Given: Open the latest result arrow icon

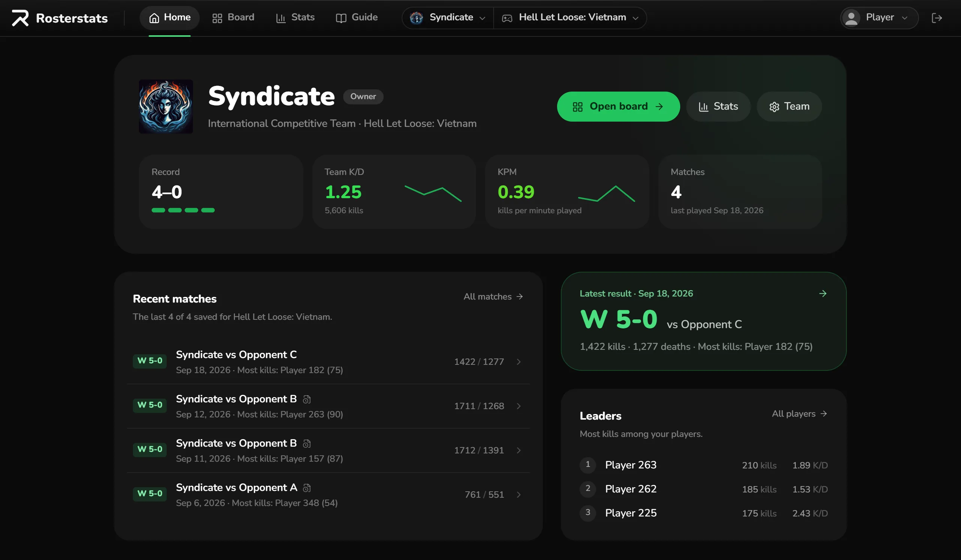Looking at the screenshot, I should click(822, 293).
